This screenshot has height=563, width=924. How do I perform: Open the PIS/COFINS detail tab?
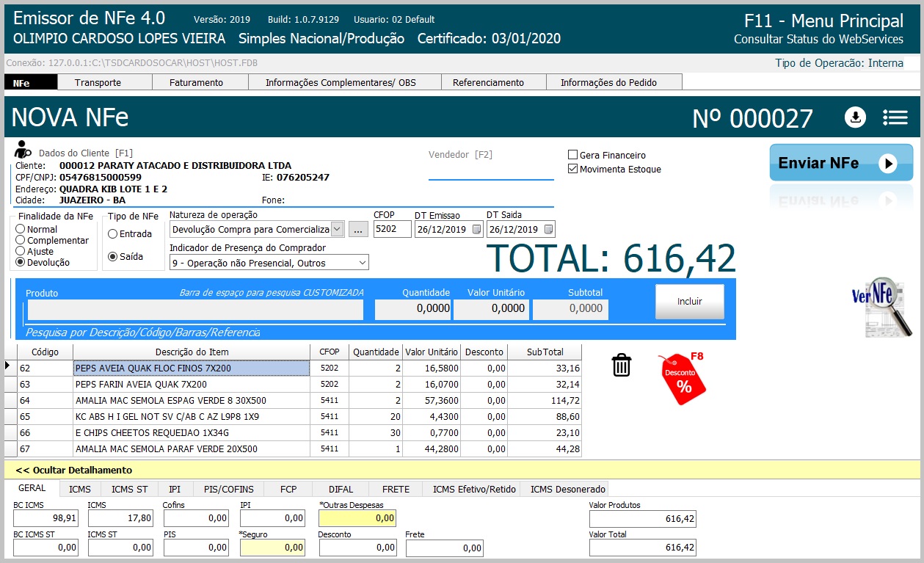point(228,489)
